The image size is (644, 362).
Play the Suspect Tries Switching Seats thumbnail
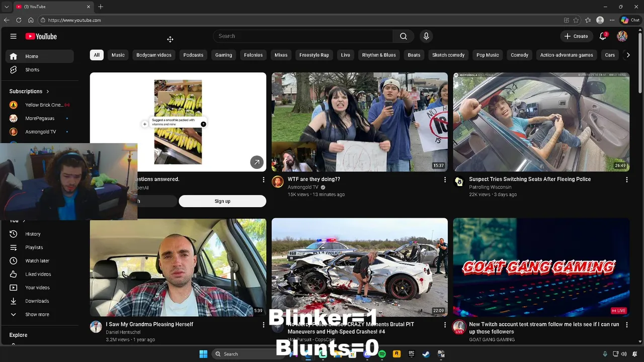tap(541, 122)
